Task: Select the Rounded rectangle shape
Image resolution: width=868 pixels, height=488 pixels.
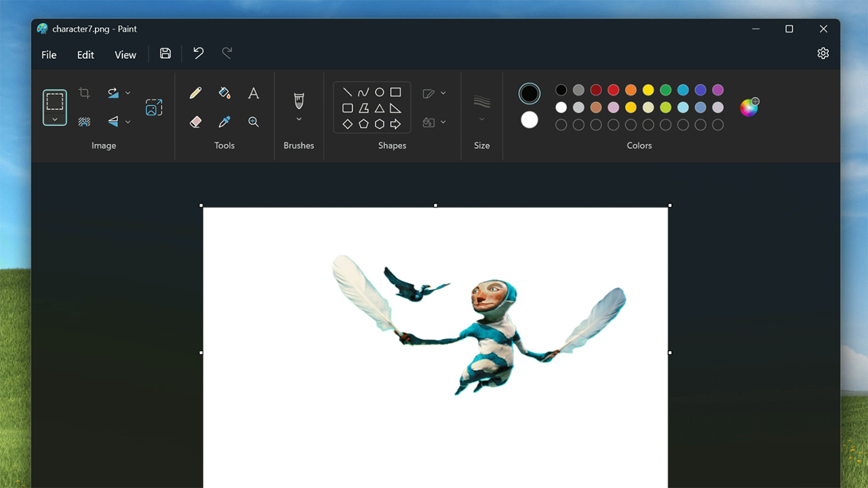Action: tap(347, 108)
